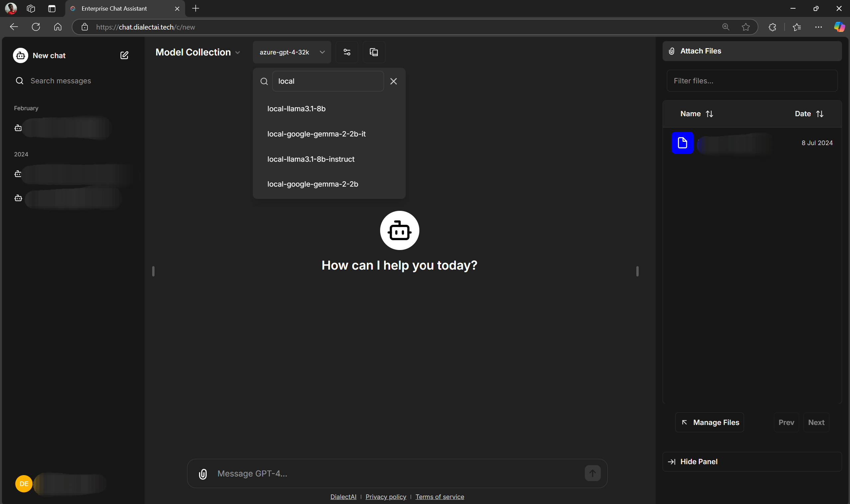Click the New chat robot logo

coord(20,55)
